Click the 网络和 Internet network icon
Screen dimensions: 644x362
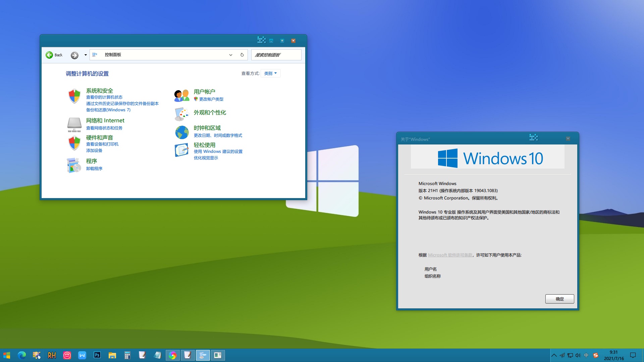point(74,125)
